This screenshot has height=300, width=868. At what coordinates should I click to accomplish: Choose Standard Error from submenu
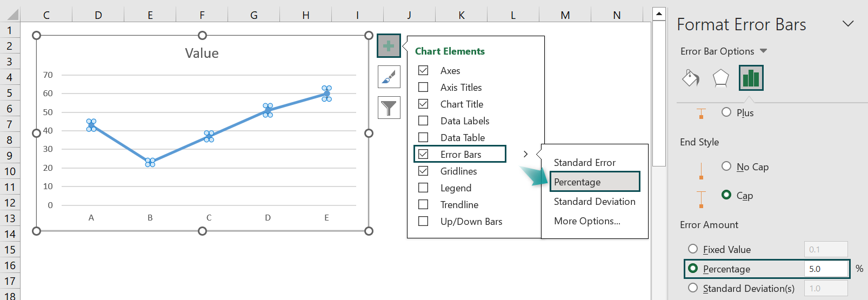pos(584,163)
